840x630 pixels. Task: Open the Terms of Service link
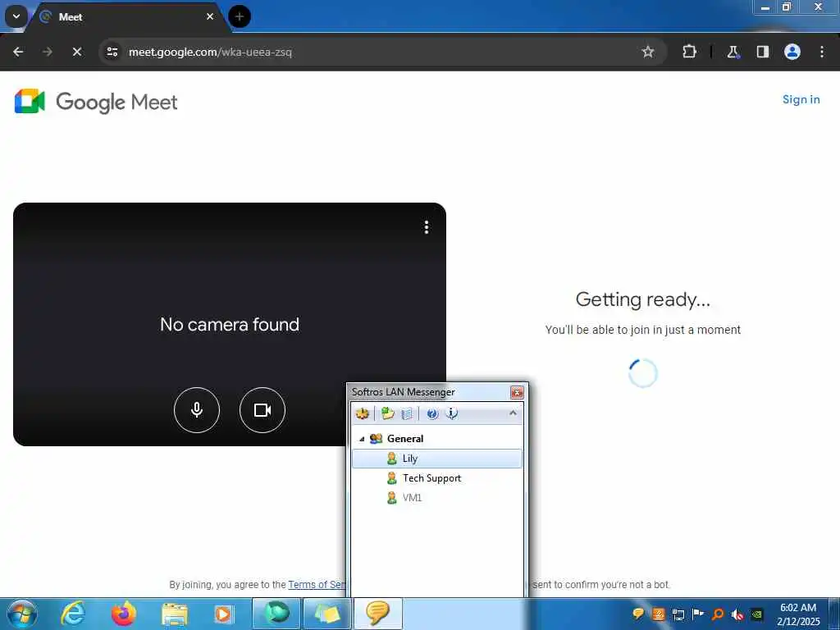317,584
